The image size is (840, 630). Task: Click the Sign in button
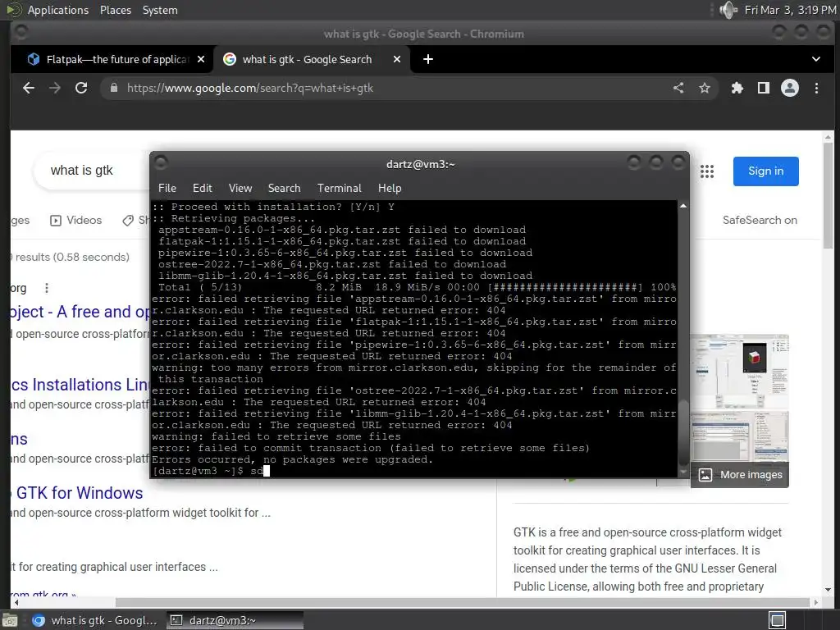click(x=765, y=171)
